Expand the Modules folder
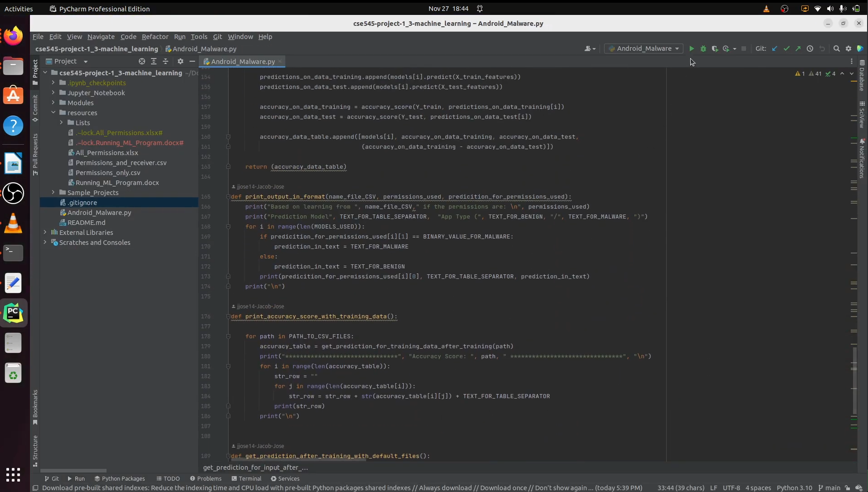This screenshot has width=868, height=492. [x=53, y=102]
